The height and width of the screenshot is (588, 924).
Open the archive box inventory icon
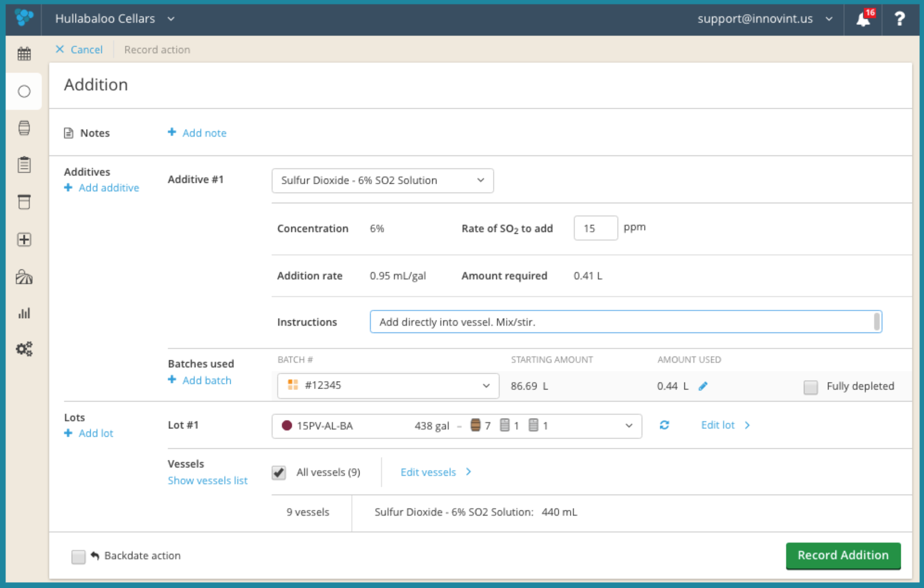[x=24, y=202]
